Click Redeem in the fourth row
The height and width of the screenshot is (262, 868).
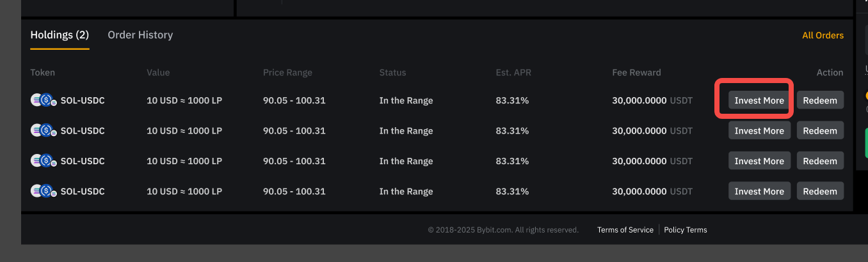pos(820,191)
